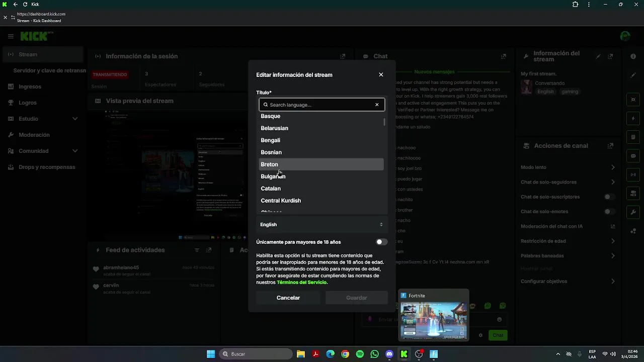Select Catalan from language list

click(x=321, y=189)
